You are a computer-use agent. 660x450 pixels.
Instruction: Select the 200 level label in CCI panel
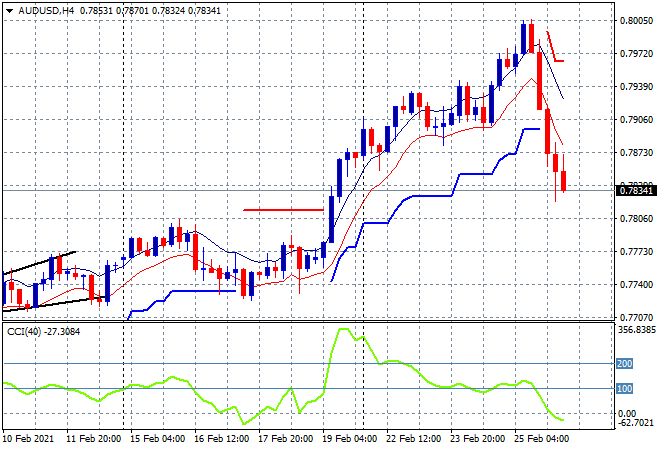624,363
